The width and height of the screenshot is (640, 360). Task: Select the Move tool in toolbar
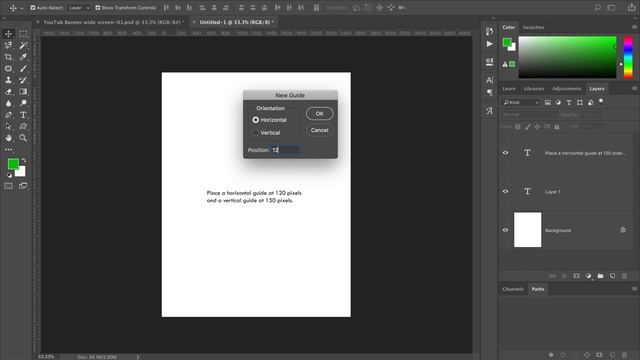(8, 34)
